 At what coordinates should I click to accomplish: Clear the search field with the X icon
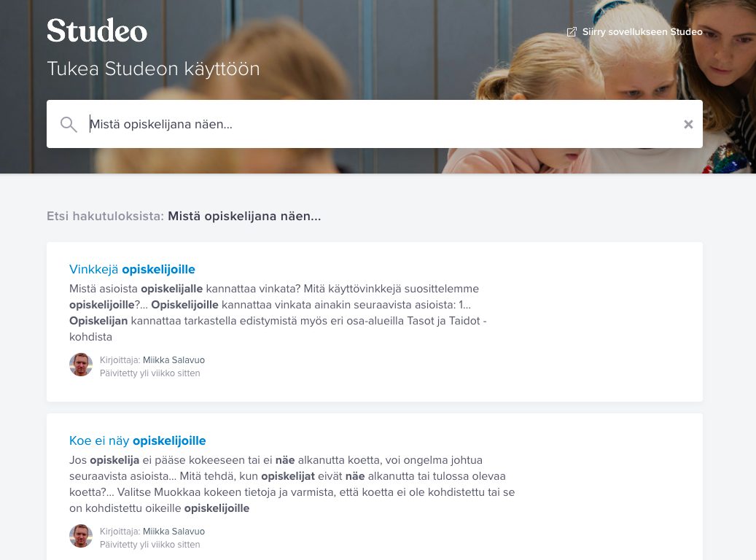(x=688, y=125)
